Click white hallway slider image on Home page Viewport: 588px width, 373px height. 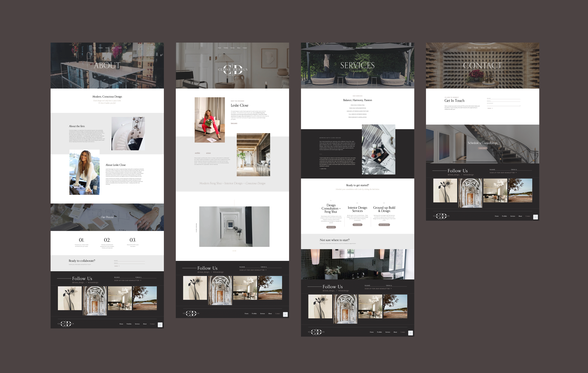234,227
